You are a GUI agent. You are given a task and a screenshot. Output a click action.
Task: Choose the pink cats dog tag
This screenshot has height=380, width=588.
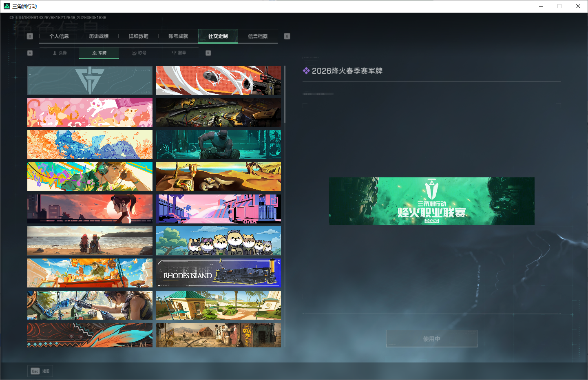tap(90, 113)
